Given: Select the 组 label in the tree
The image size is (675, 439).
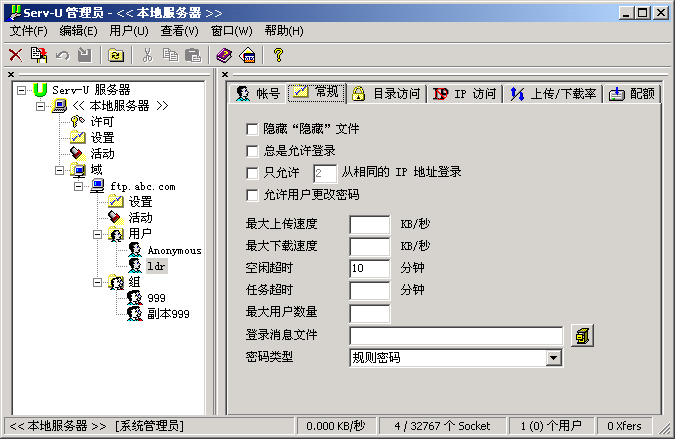Looking at the screenshot, I should (134, 282).
